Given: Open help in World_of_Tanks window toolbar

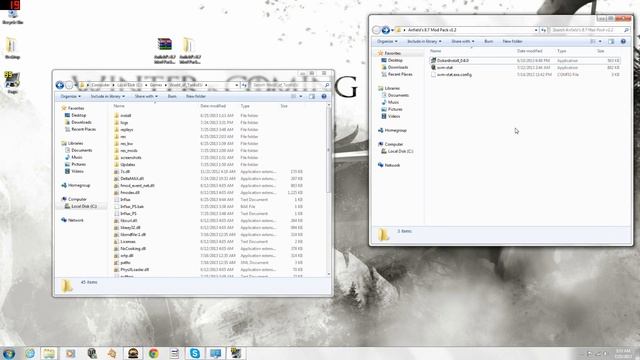Looking at the screenshot, I should 324,96.
